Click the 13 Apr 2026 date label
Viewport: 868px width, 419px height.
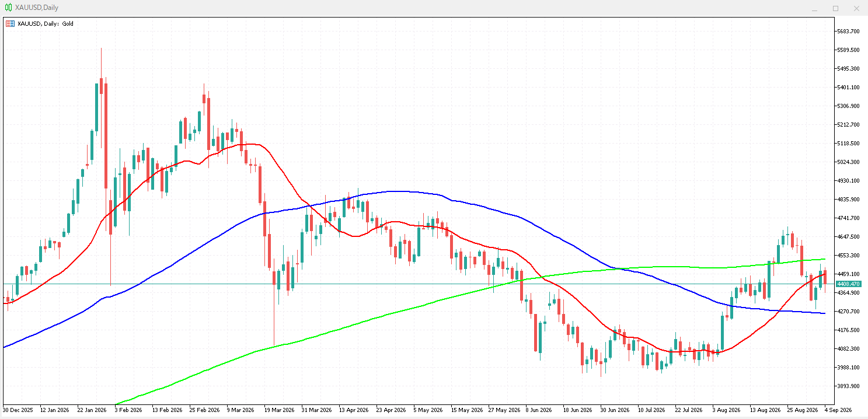[x=354, y=410]
